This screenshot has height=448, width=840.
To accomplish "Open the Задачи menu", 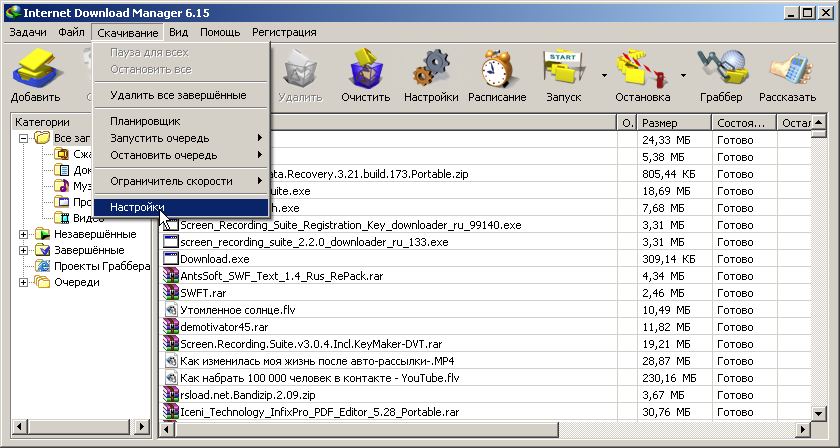I will [x=28, y=32].
